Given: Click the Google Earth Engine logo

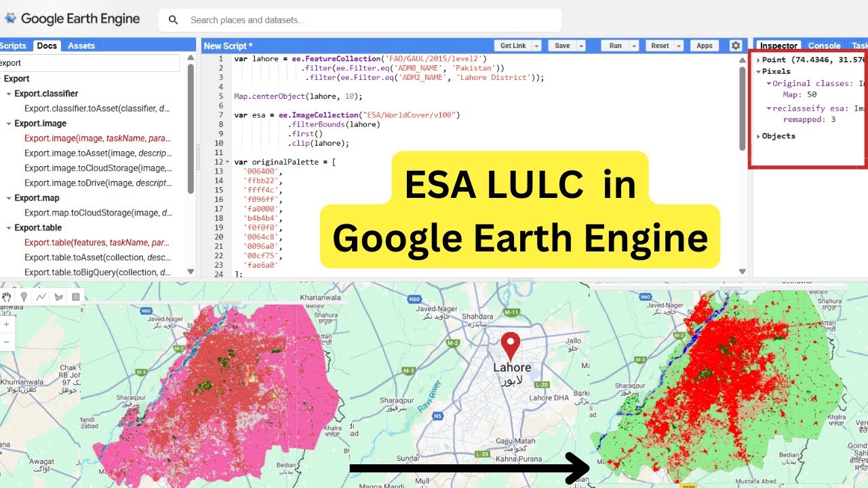Looking at the screenshot, I should point(71,18).
